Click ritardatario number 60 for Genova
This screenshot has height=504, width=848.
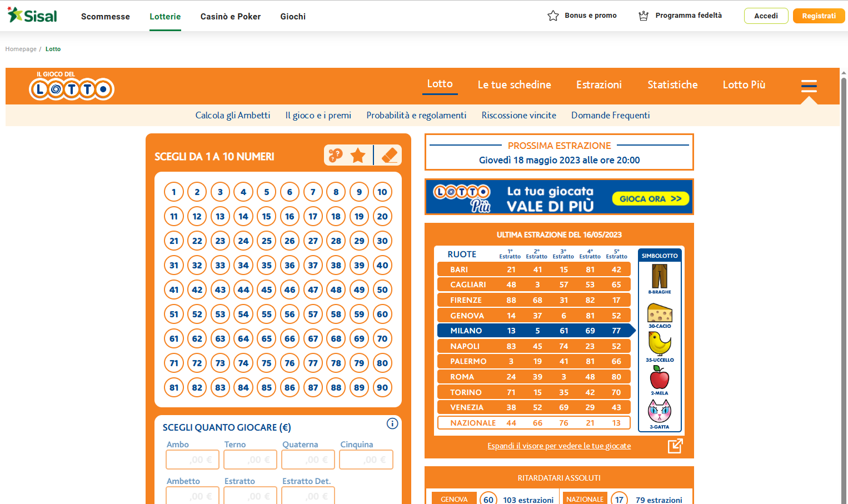(x=488, y=499)
